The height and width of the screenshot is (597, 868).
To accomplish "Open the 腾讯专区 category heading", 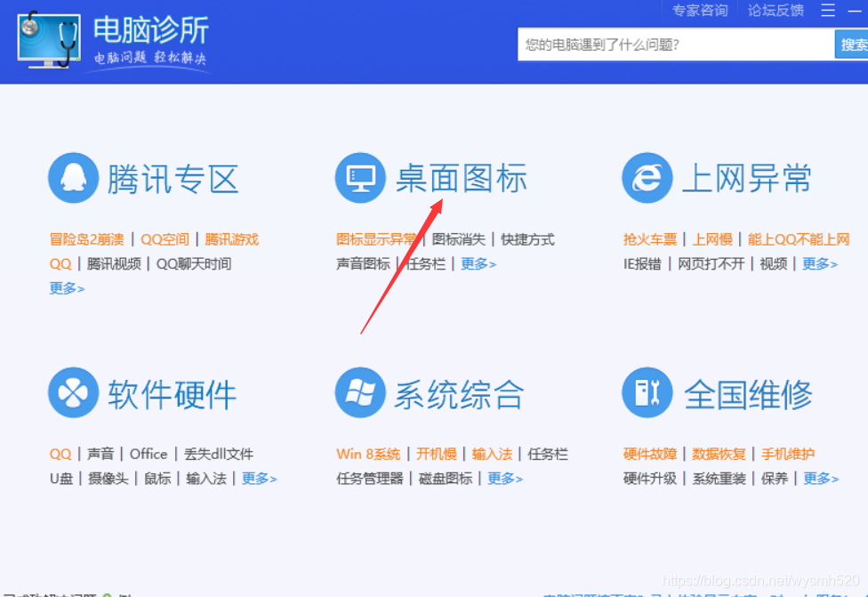I will 173,179.
